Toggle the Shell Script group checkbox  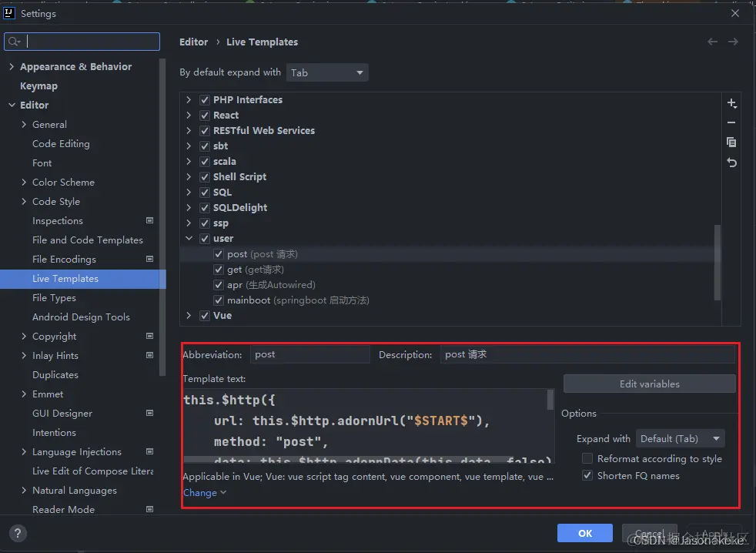205,177
